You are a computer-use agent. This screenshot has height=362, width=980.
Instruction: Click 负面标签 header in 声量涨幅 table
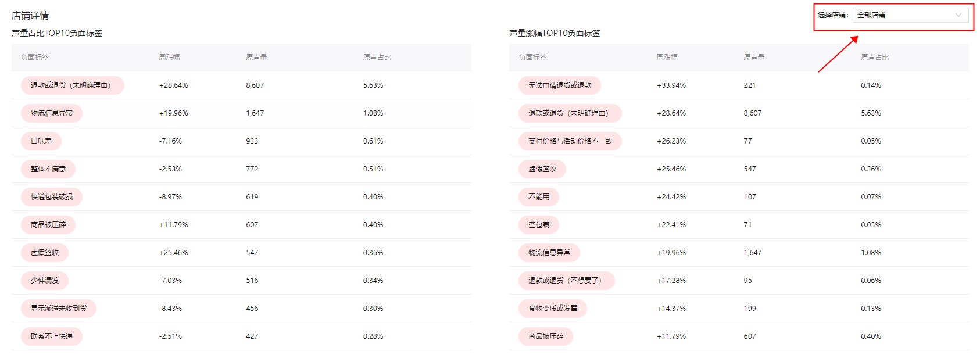pyautogui.click(x=532, y=58)
